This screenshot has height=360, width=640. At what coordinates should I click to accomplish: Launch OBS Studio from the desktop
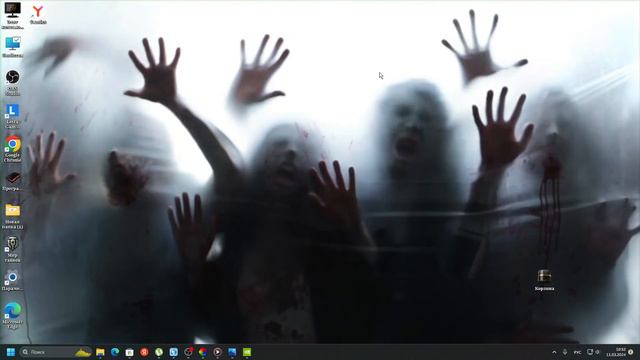[x=13, y=83]
